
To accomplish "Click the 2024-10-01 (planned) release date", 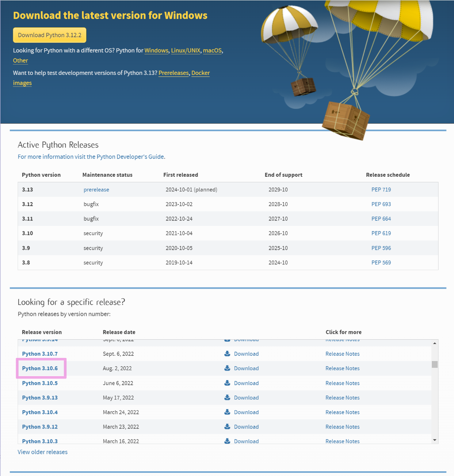I will pyautogui.click(x=191, y=189).
